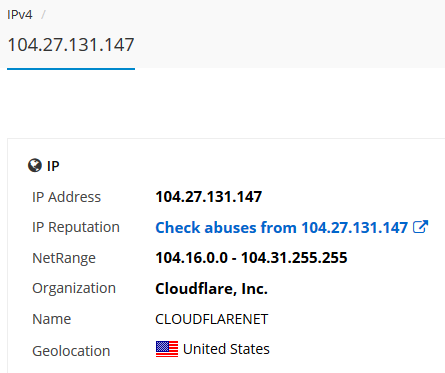Screen dimensions: 445x373
Task: Click the United States geolocation text
Action: [x=226, y=349]
